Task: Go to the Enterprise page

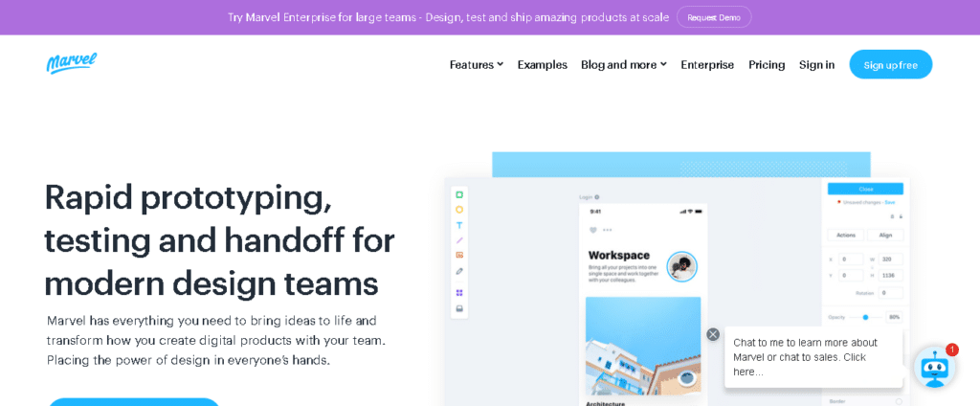Action: pos(707,64)
